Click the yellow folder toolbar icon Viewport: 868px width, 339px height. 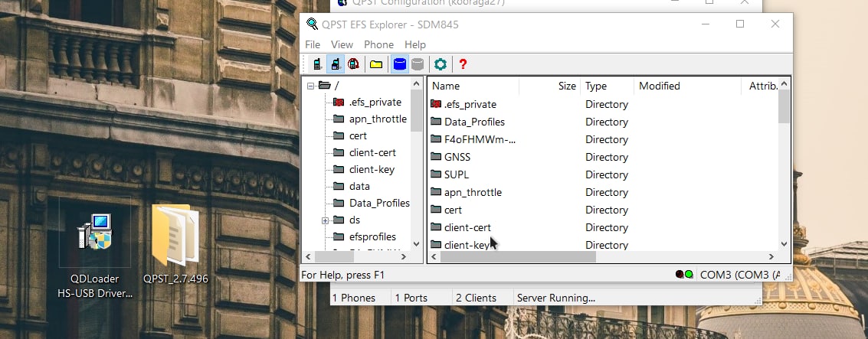(x=376, y=65)
